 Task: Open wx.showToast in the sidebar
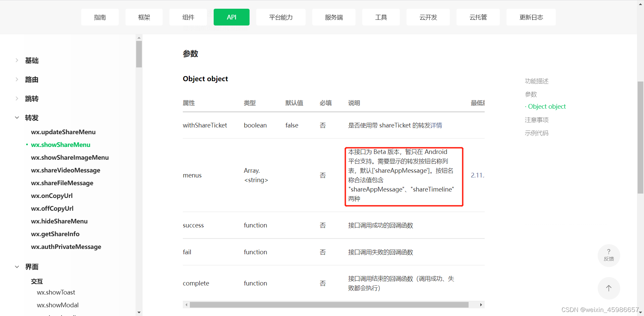pyautogui.click(x=56, y=292)
